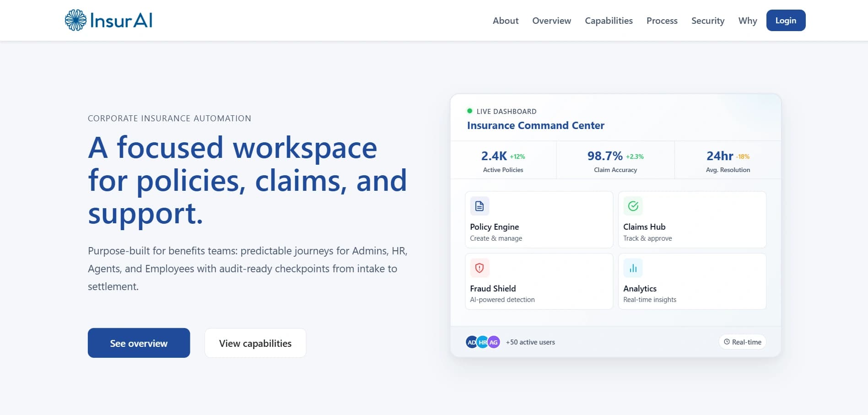Click the HR user avatar
Viewport: 868px width, 415px height.
pyautogui.click(x=482, y=342)
